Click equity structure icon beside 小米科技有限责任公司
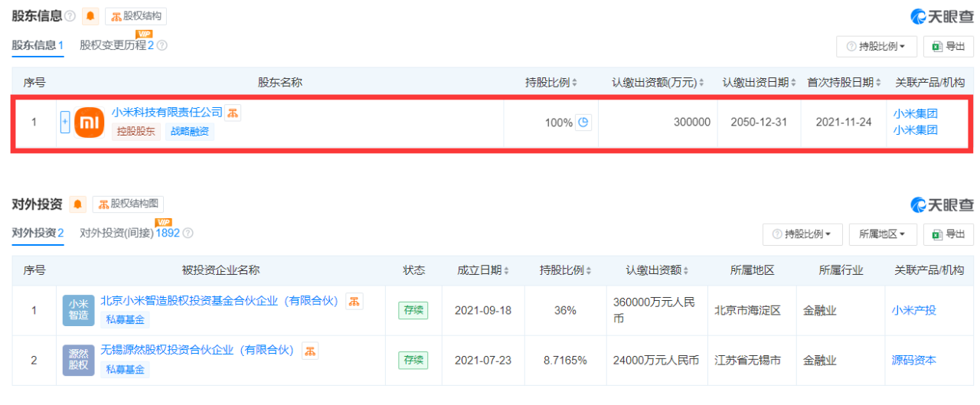980x405 pixels. click(233, 113)
